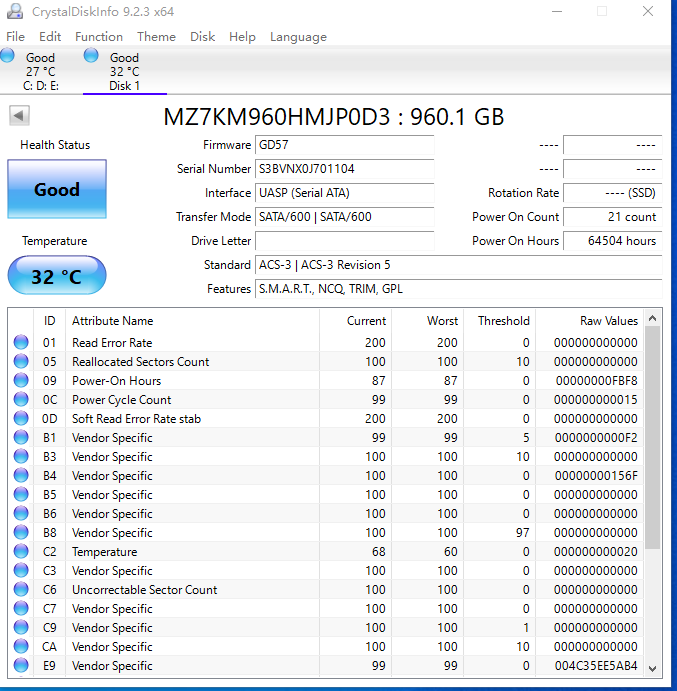Select the Uncorrectable Sector Count text
Viewport: 677px width, 691px height.
point(145,590)
